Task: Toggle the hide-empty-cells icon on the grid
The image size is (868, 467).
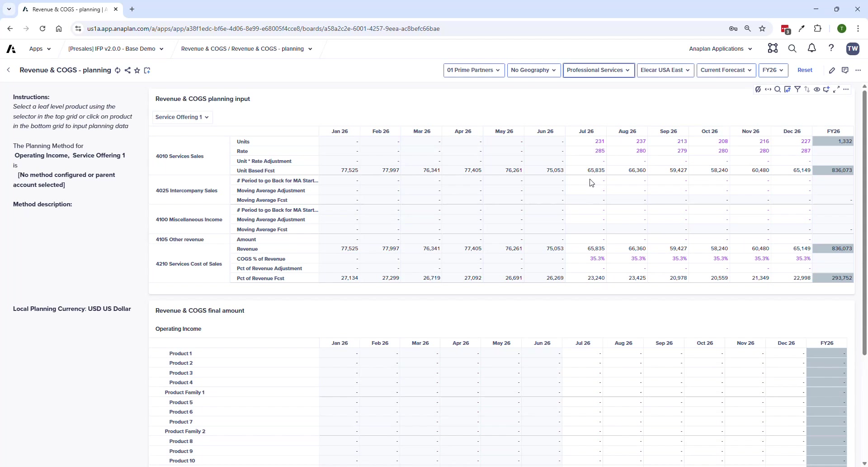Action: click(759, 89)
